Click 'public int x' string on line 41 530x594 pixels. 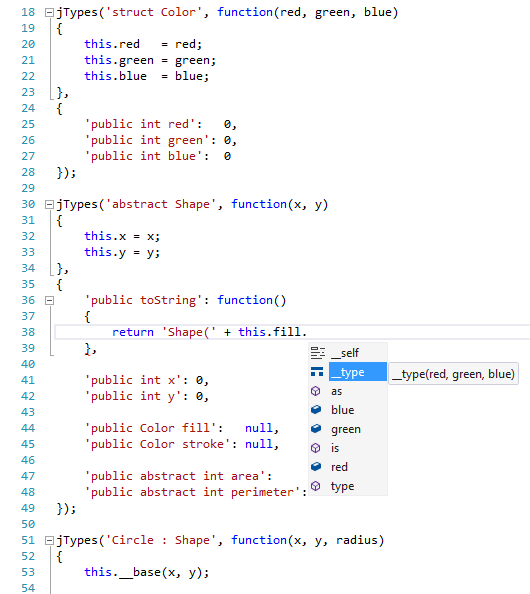(133, 380)
